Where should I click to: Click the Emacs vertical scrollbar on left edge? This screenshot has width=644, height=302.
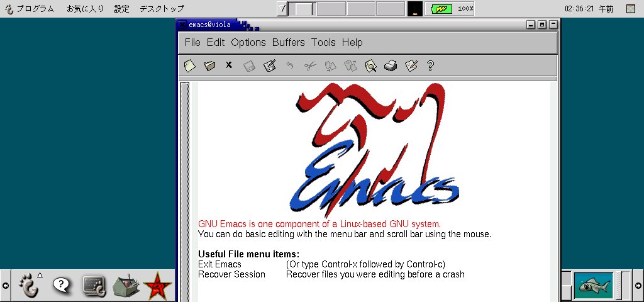point(184,191)
